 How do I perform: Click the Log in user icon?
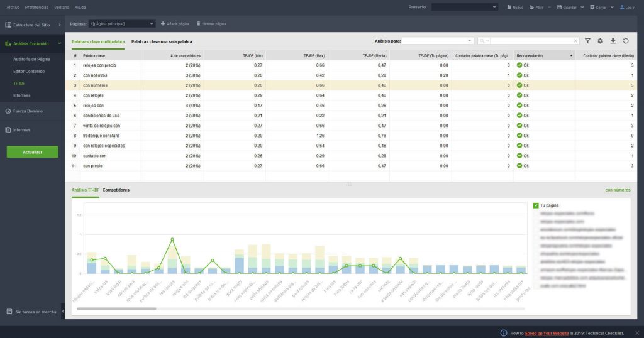622,7
